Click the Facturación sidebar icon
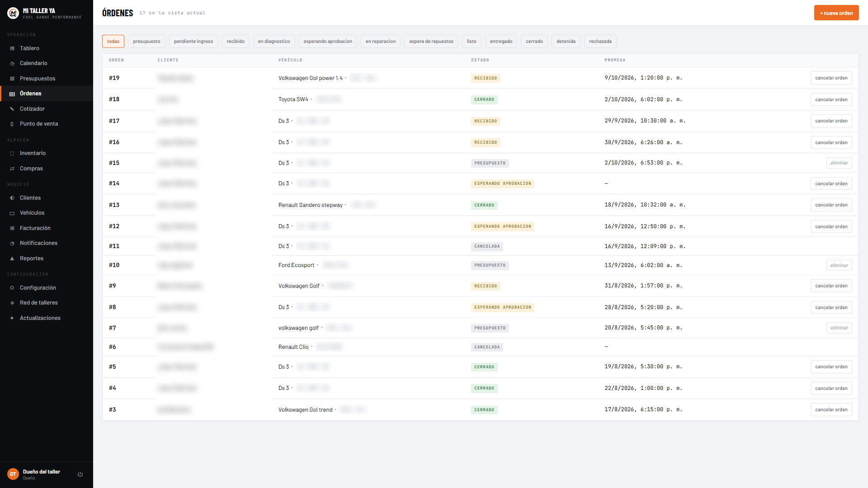This screenshot has width=868, height=488. (12, 228)
